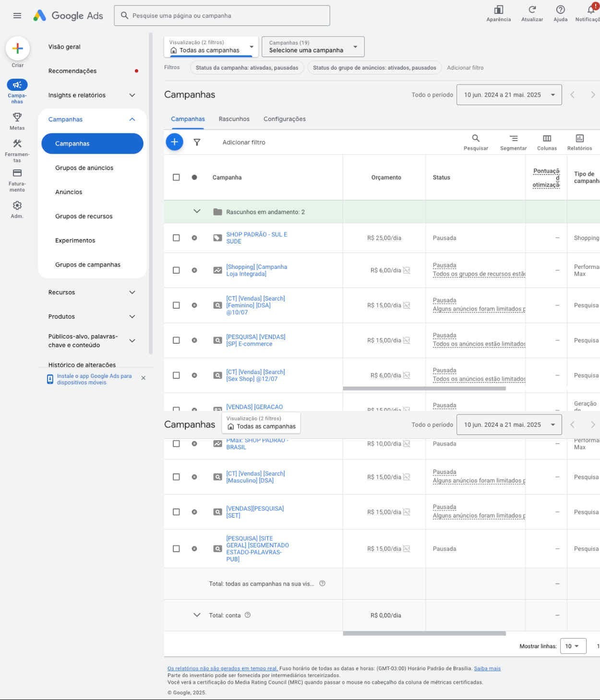Open the Segmentar tool

(514, 138)
